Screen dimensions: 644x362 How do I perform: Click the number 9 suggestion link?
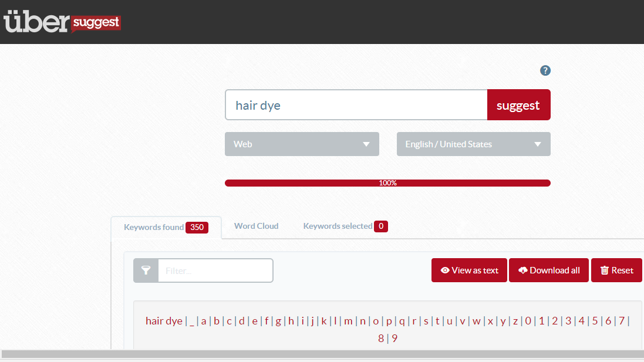coord(393,338)
